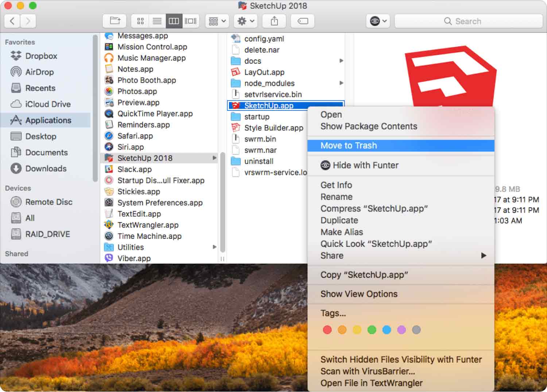Focus the Search field
This screenshot has height=392, width=547.
(x=469, y=21)
